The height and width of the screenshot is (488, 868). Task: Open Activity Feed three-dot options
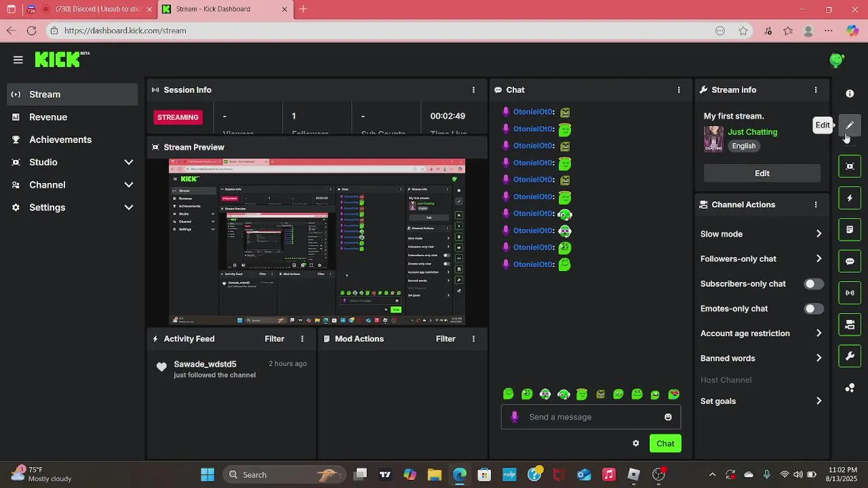pyautogui.click(x=302, y=339)
